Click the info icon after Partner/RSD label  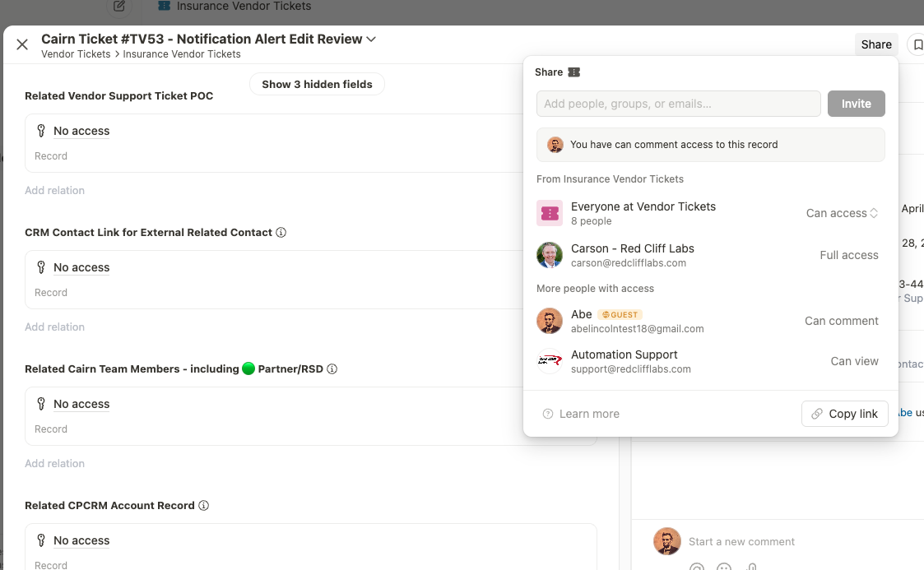(x=332, y=369)
